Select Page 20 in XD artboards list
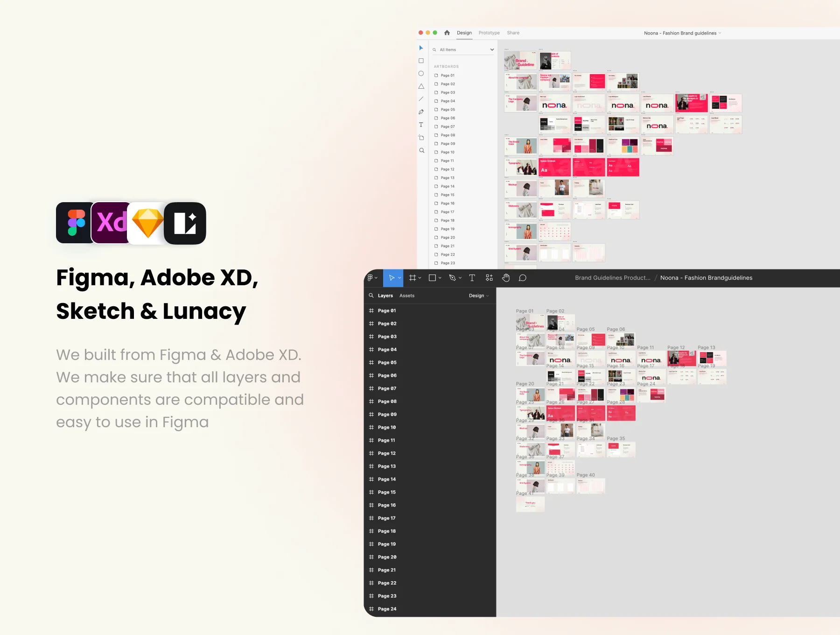The width and height of the screenshot is (840, 635). point(445,238)
